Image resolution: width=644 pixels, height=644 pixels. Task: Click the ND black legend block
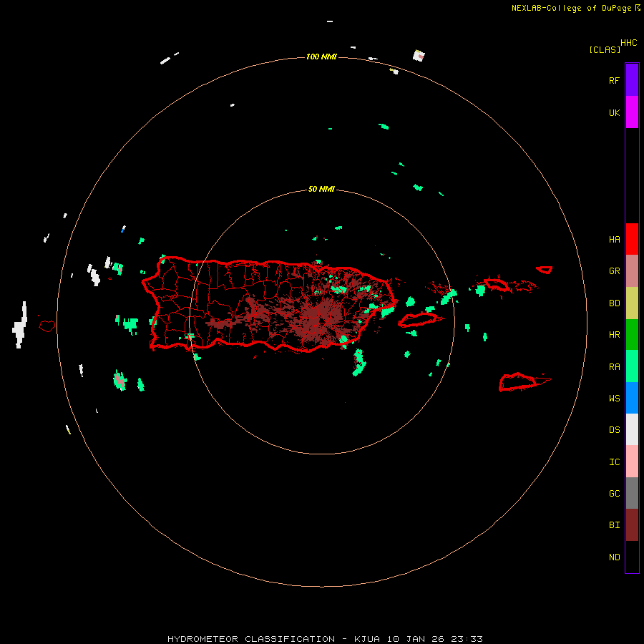pos(632,557)
